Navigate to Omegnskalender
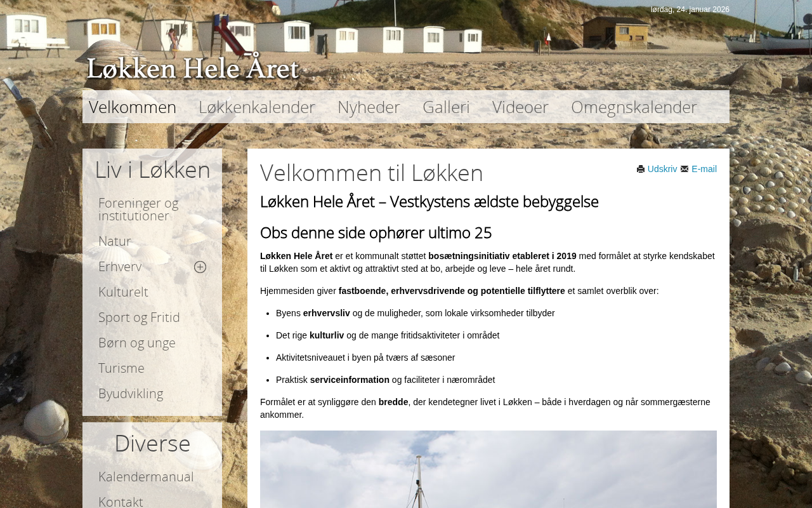This screenshot has width=812, height=508. pyautogui.click(x=634, y=107)
